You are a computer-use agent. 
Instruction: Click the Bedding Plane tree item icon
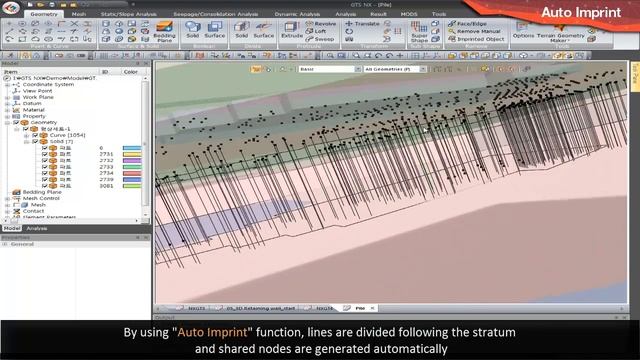click(16, 192)
